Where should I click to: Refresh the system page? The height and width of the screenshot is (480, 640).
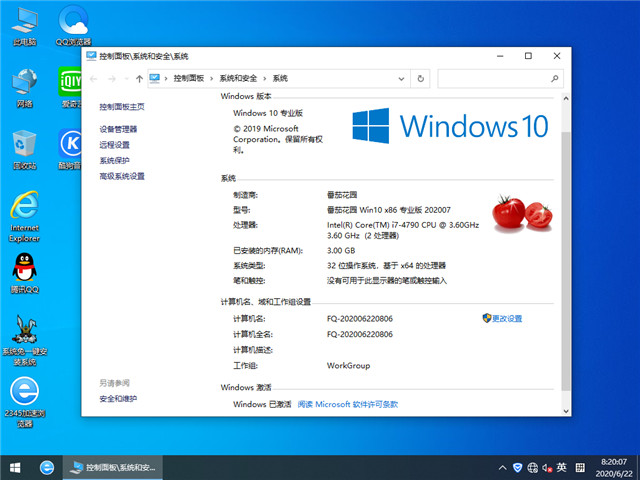point(420,79)
